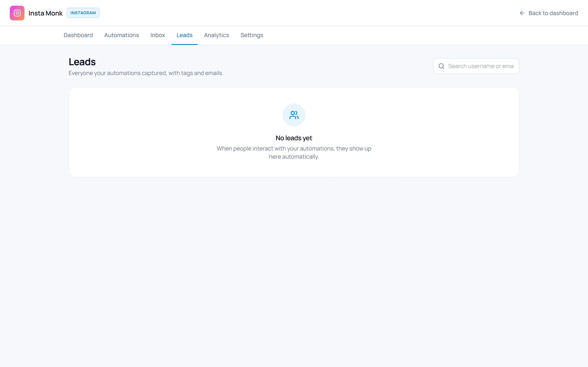The height and width of the screenshot is (367, 588).
Task: Click the round light-blue icon background
Action: coord(294,115)
